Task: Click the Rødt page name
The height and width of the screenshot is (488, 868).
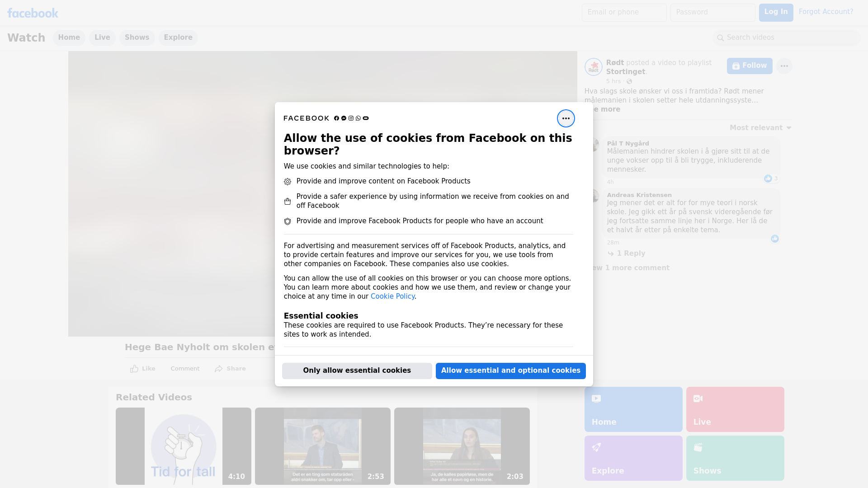Action: pyautogui.click(x=615, y=63)
